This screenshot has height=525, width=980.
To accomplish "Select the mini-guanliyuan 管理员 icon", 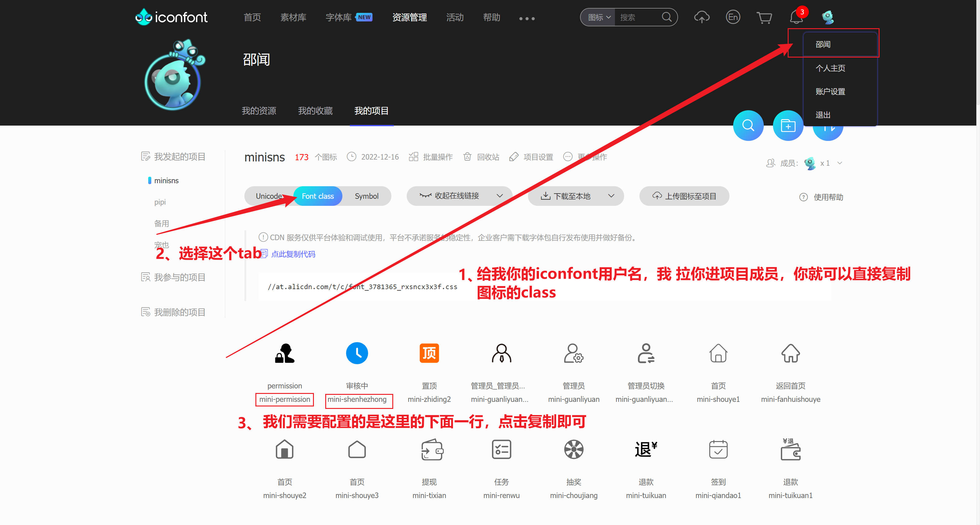I will (574, 353).
